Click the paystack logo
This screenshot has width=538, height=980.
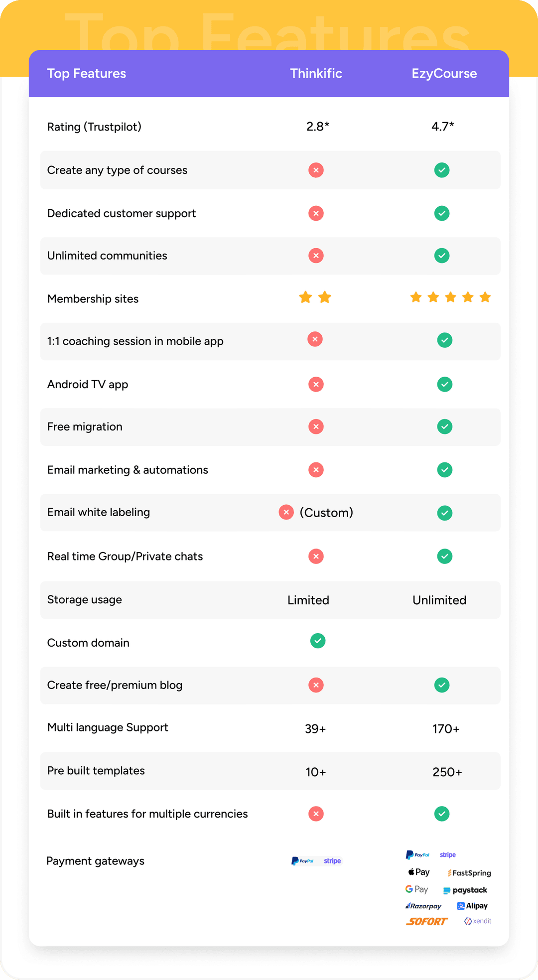[465, 890]
